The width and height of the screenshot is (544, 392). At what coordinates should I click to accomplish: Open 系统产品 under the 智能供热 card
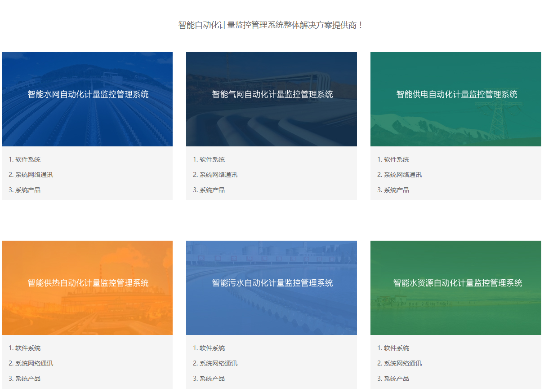[x=25, y=379]
